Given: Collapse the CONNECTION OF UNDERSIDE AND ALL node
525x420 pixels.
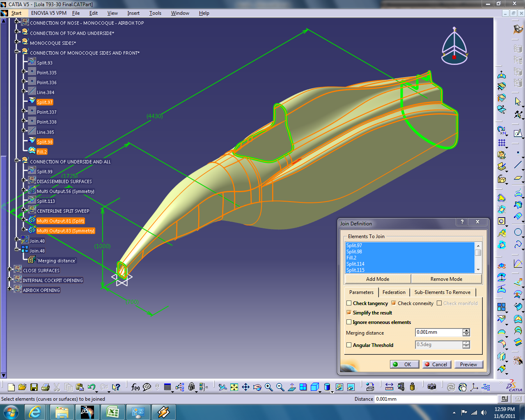Looking at the screenshot, I should [16, 160].
